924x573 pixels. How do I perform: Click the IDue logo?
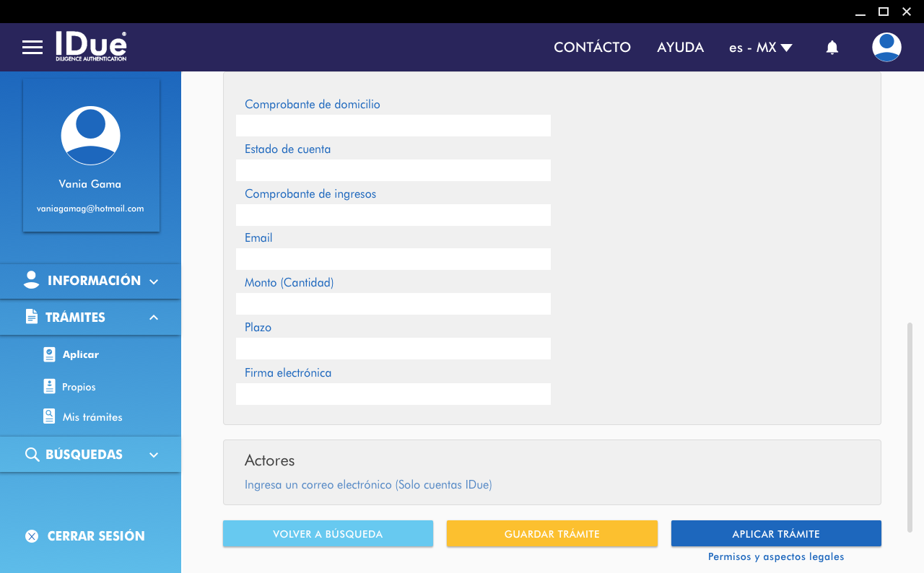(x=91, y=46)
